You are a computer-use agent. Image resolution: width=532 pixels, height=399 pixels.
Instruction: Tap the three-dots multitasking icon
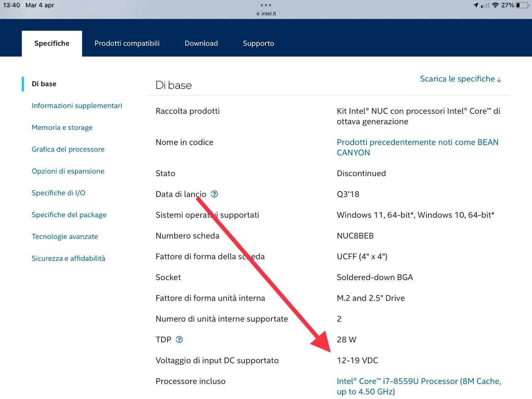(266, 5)
